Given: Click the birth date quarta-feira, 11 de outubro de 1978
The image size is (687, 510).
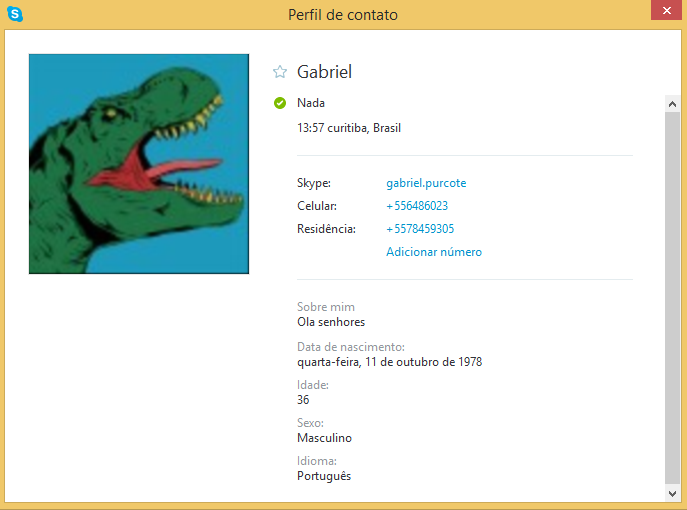Looking at the screenshot, I should point(390,362).
